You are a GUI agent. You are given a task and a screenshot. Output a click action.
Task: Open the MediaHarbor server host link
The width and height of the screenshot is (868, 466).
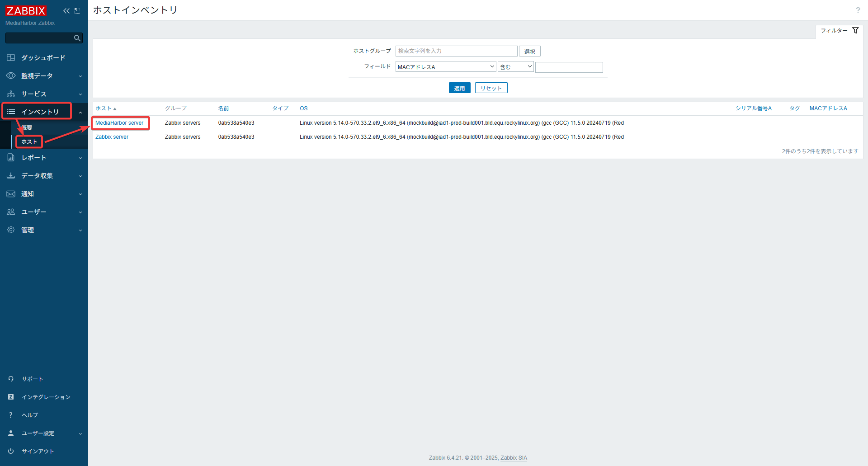(119, 123)
